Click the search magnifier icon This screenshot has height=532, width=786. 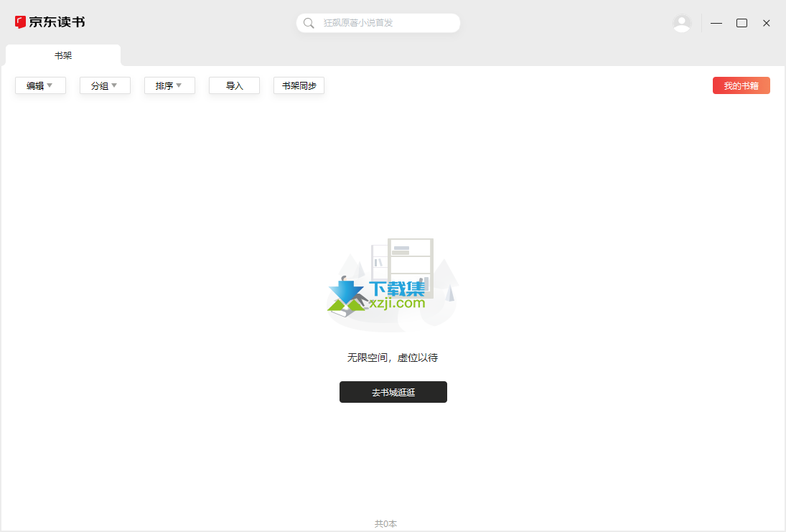(309, 23)
